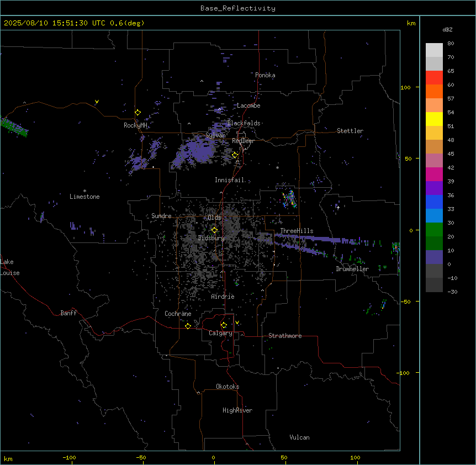Click the bright yellow 51-54 dBZ legend swatch

click(x=434, y=119)
